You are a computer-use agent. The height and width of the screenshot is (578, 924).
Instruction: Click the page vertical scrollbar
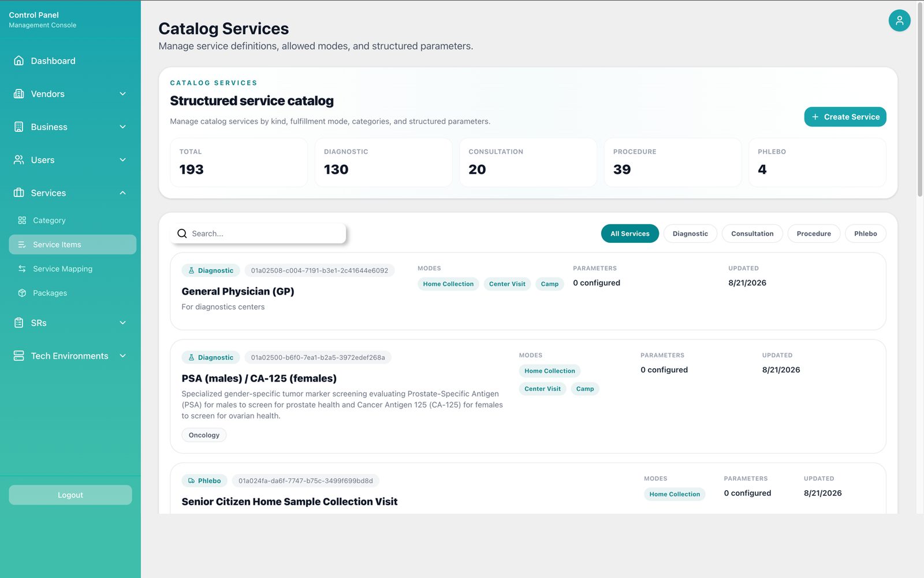[x=920, y=99]
